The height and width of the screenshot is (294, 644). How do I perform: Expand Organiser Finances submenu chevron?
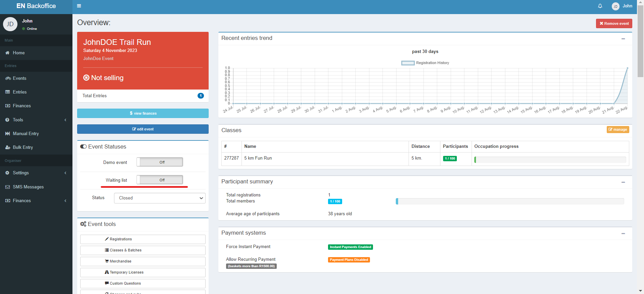(65, 200)
